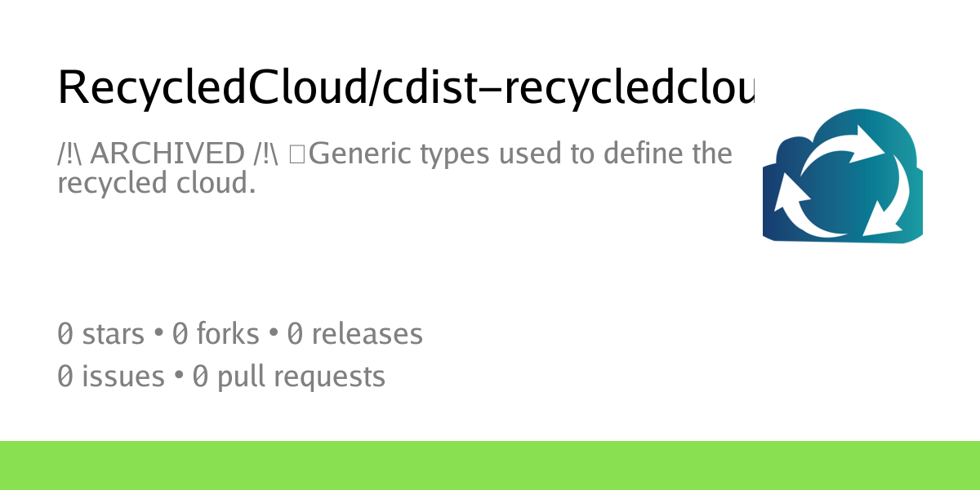Open the RecycledCloud owner name in title
980x490 pixels.
click(209, 87)
